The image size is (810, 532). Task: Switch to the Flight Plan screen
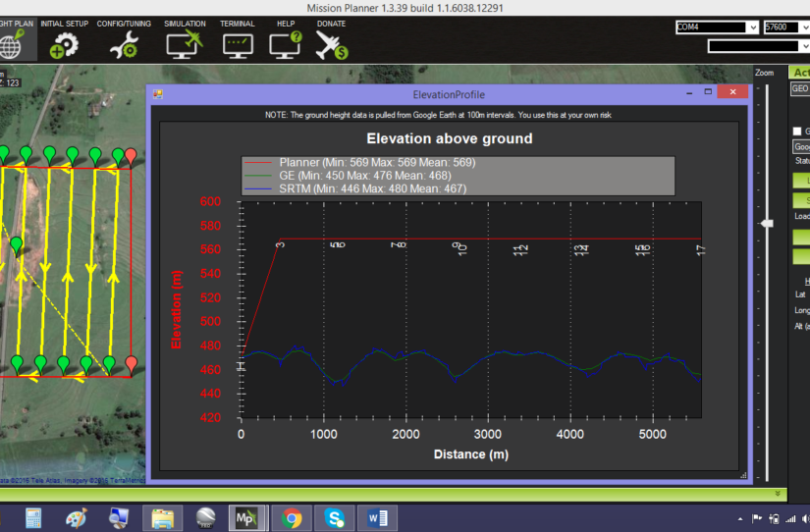click(16, 40)
